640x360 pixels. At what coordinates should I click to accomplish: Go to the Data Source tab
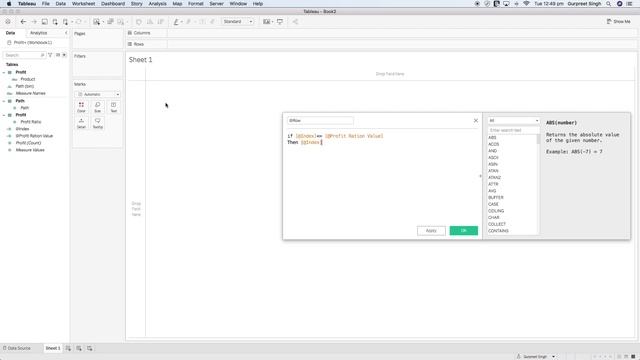coord(17,348)
